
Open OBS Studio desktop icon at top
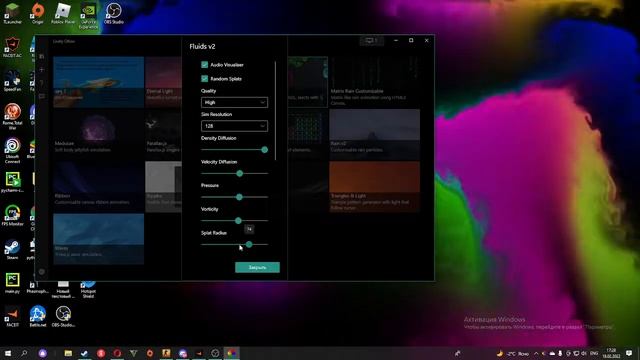tap(113, 13)
